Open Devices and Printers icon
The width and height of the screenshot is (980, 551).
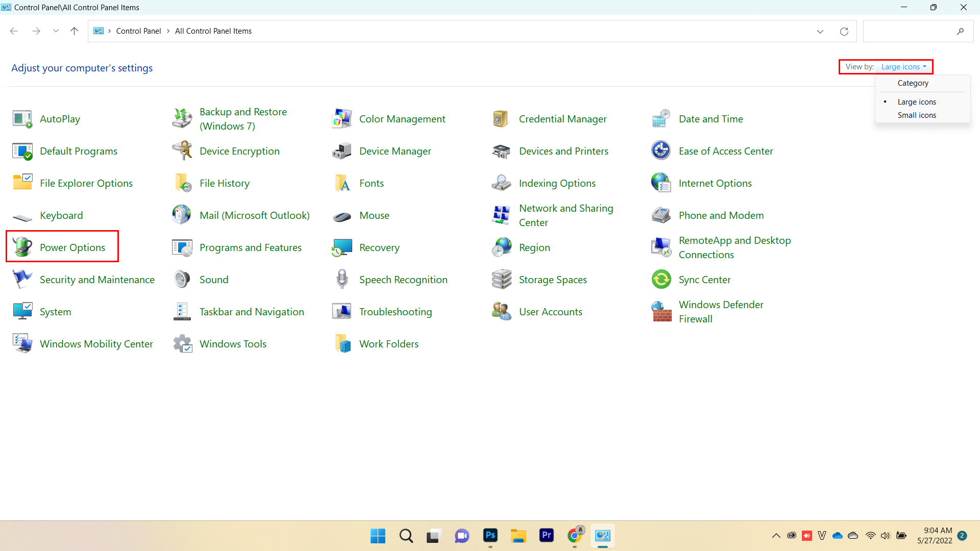click(x=502, y=151)
